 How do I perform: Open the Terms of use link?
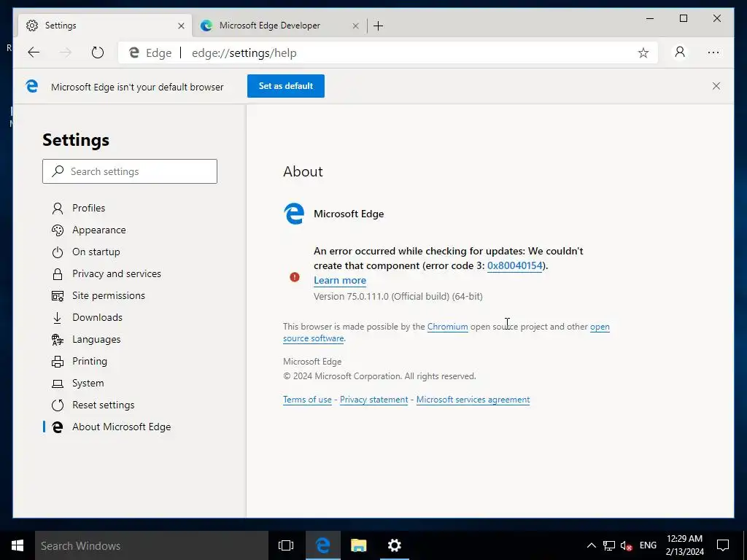(x=307, y=400)
